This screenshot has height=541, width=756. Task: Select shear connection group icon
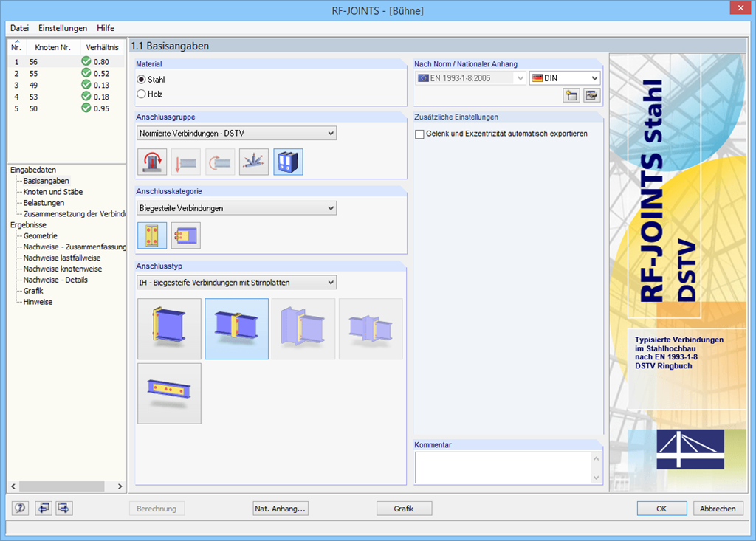186,162
